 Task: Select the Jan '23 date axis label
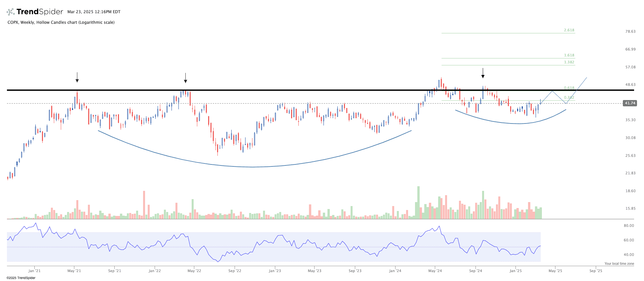275,271
